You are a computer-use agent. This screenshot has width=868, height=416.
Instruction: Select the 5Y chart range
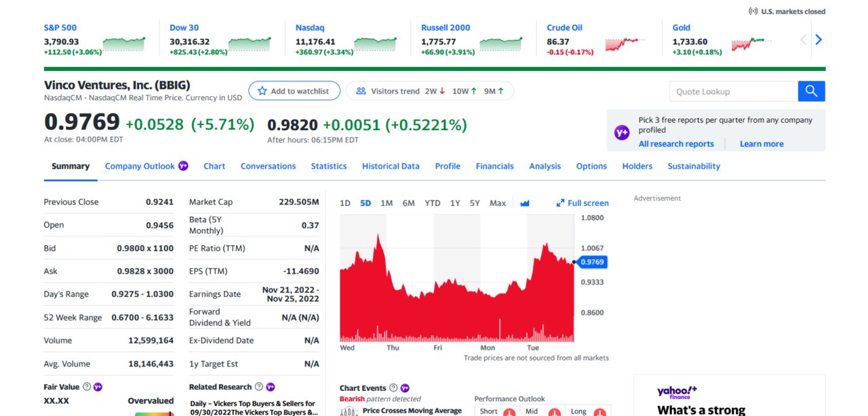tap(475, 203)
